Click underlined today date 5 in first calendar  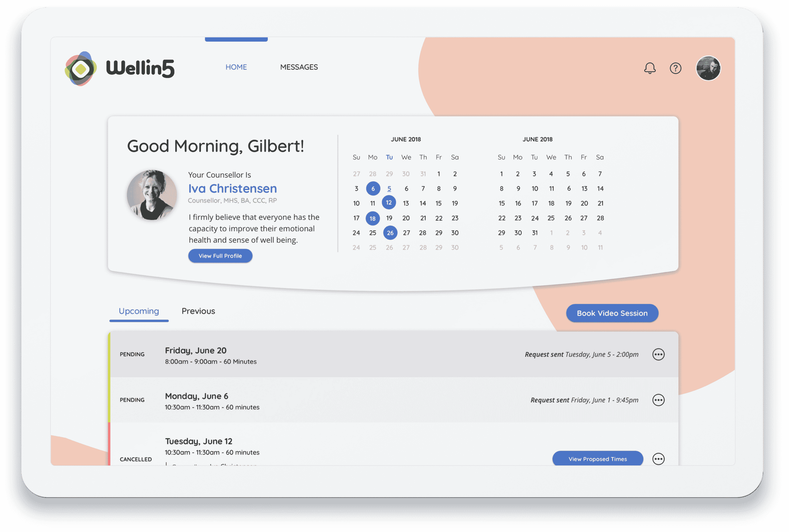click(389, 189)
